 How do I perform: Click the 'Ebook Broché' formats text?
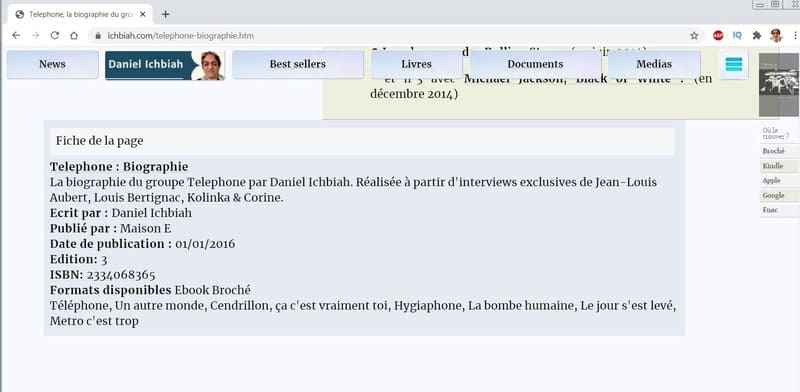213,290
